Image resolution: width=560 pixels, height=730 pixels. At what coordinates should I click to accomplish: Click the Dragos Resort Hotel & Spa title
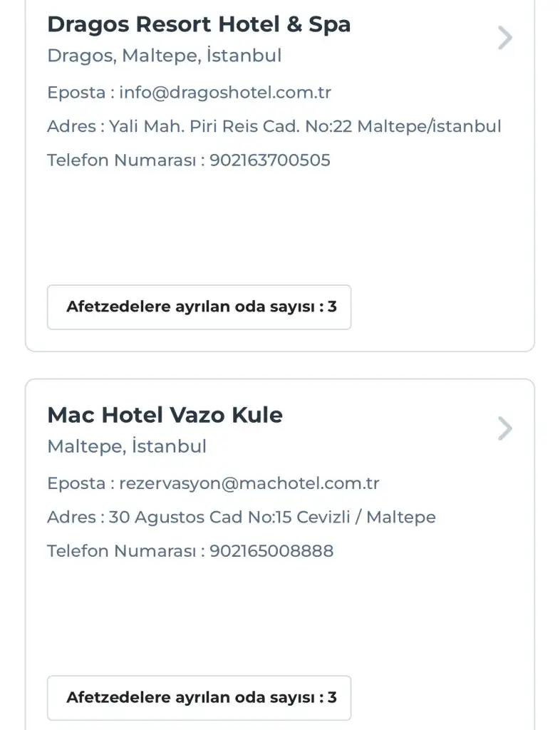point(199,24)
